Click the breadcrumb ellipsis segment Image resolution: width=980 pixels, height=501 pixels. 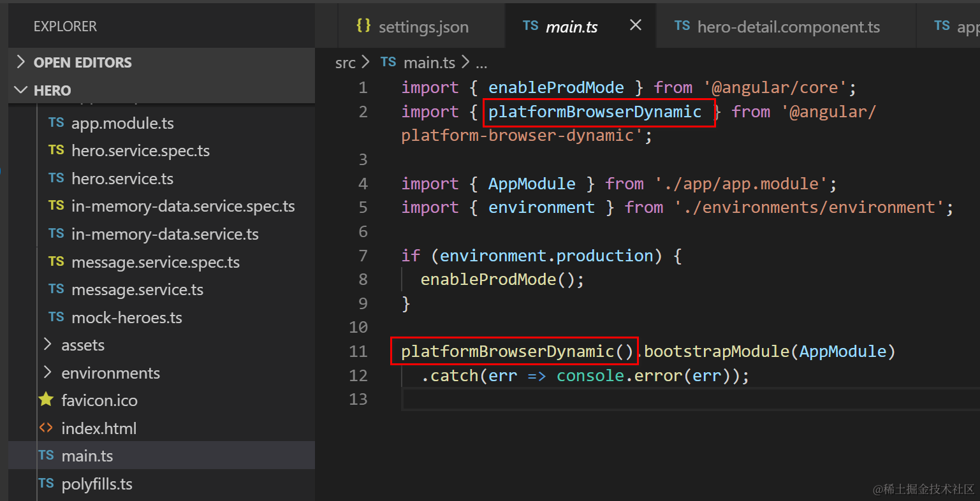[x=481, y=64]
